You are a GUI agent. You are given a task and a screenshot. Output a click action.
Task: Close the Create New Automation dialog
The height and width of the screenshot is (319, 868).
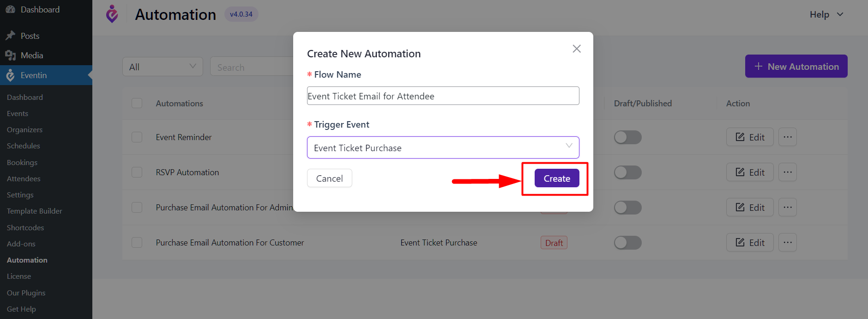pyautogui.click(x=576, y=49)
